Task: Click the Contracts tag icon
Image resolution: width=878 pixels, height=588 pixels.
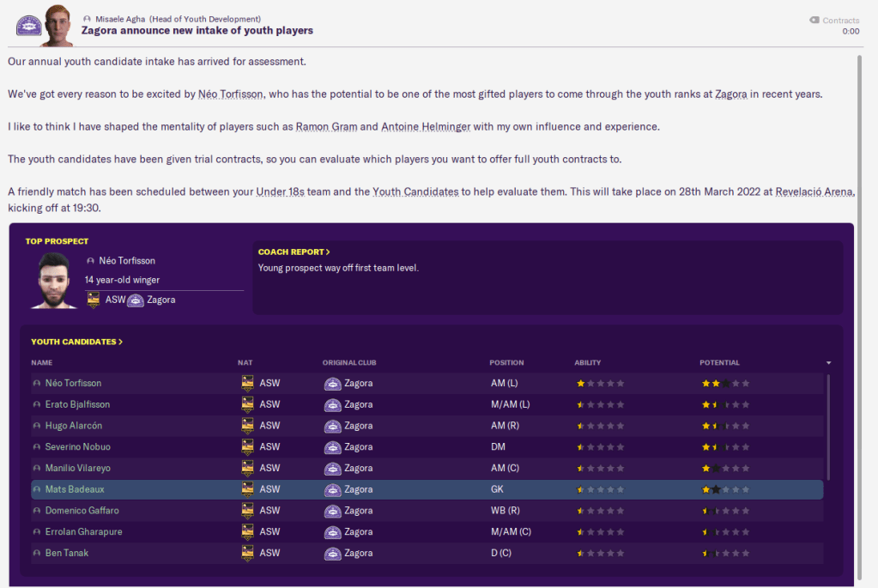Action: pyautogui.click(x=814, y=20)
